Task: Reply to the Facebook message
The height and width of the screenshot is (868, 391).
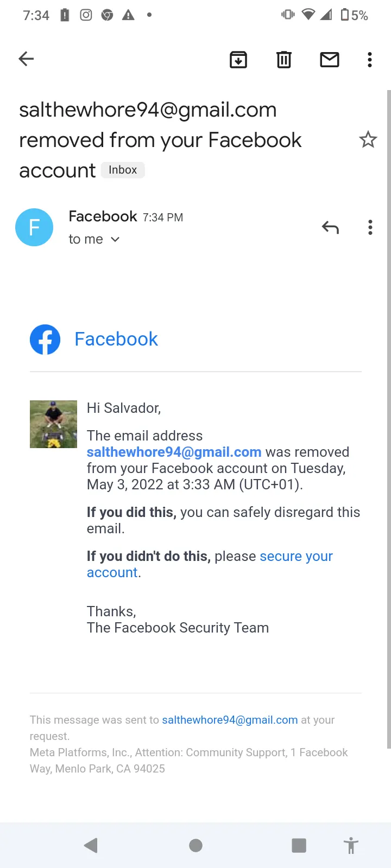Action: click(330, 227)
